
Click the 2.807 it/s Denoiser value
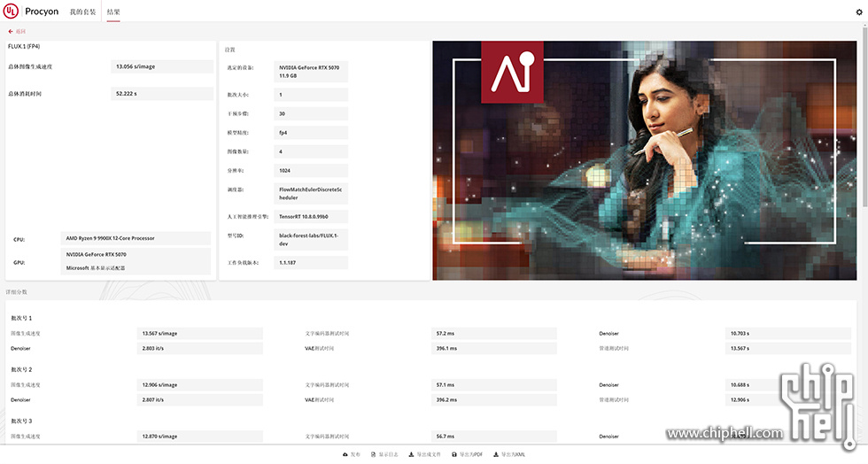pos(200,399)
